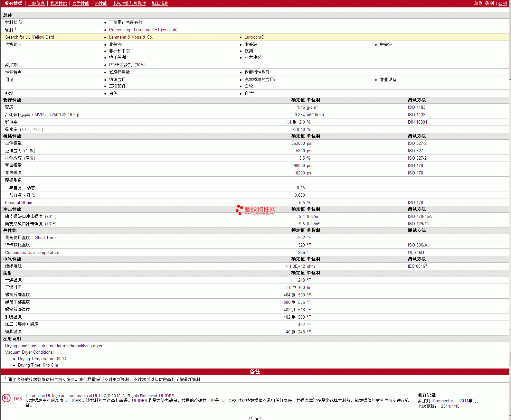Open the DIN 16901 test method link
Image resolution: width=511 pixels, height=420 pixels.
click(417, 122)
